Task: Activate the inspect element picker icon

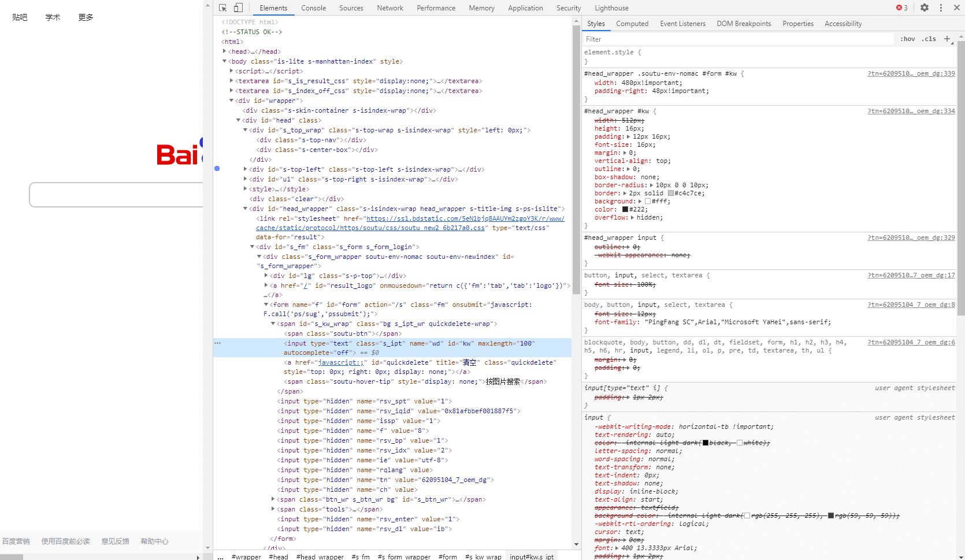Action: (223, 8)
